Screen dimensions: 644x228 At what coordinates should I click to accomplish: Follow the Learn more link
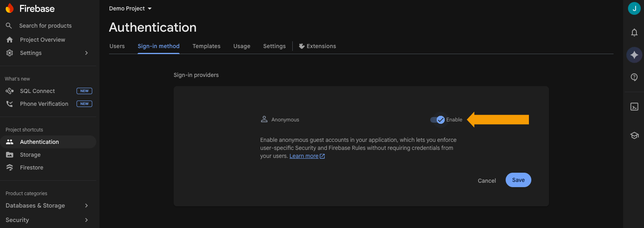coord(304,156)
